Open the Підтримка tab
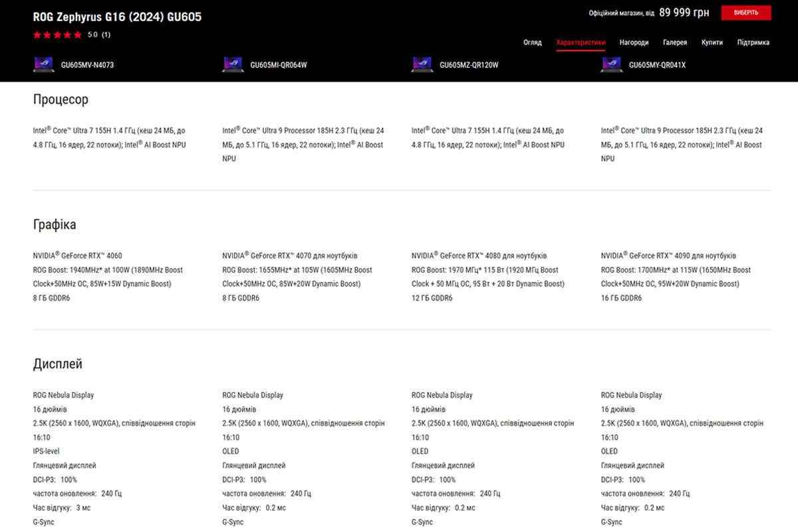The width and height of the screenshot is (798, 532). click(x=753, y=43)
